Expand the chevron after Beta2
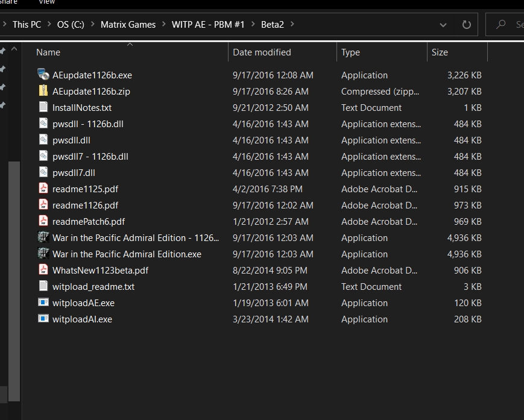The height and width of the screenshot is (420, 524). (292, 24)
